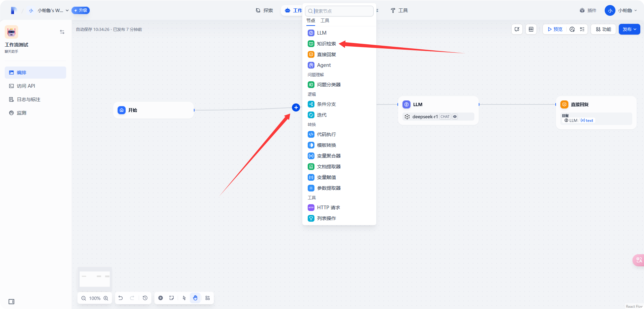
Task: Click the blue plus button to add a node
Action: [x=296, y=107]
